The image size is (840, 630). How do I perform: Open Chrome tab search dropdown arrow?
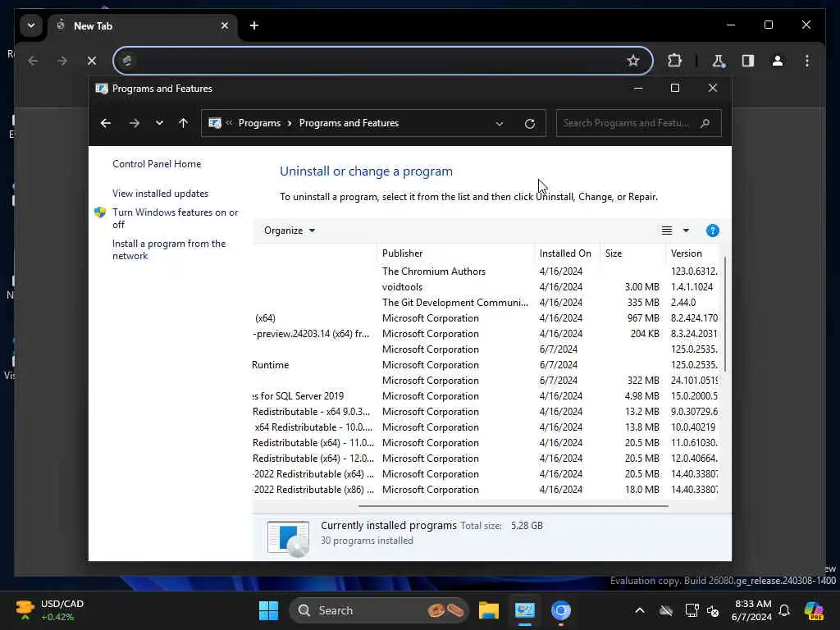pos(31,25)
